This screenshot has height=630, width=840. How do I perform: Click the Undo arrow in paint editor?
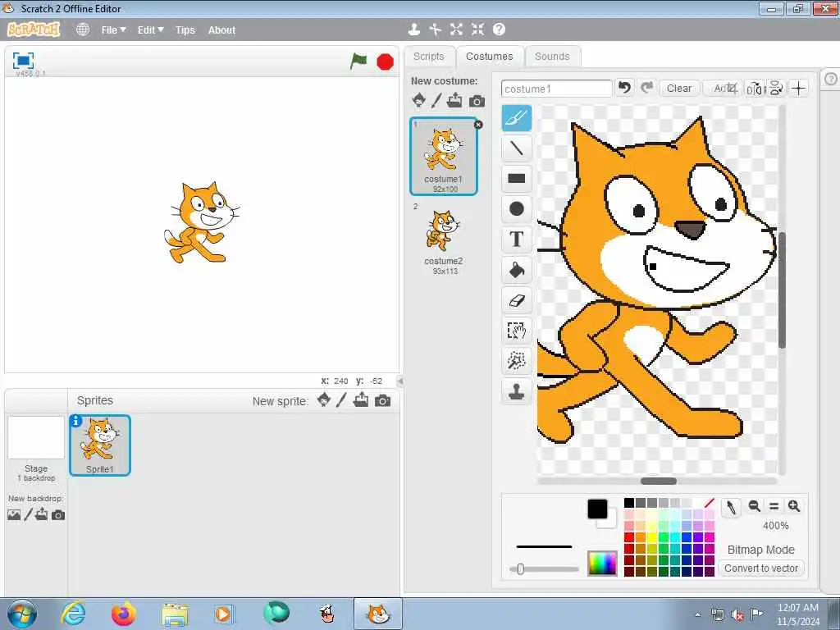[x=624, y=87]
